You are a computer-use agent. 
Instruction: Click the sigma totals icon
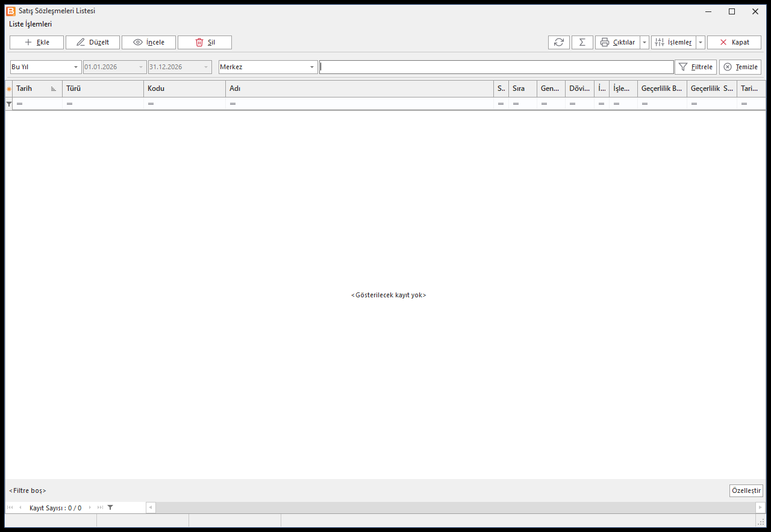tap(582, 42)
